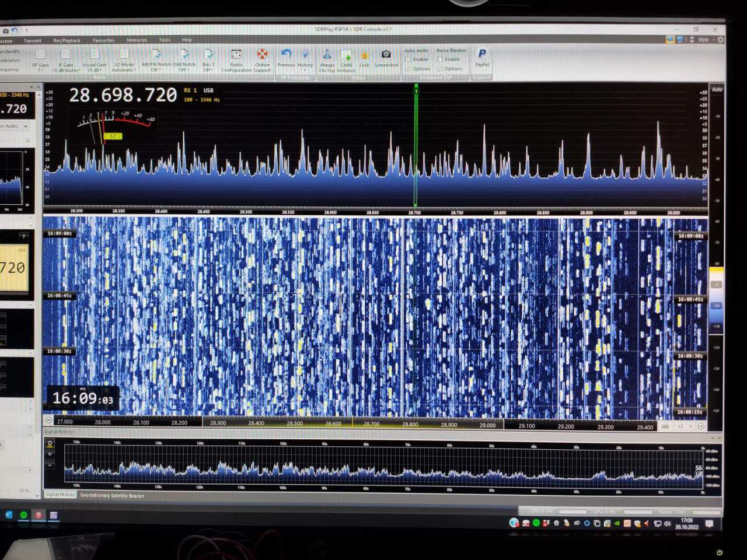Click the speaker volume tray icon

pos(667,524)
